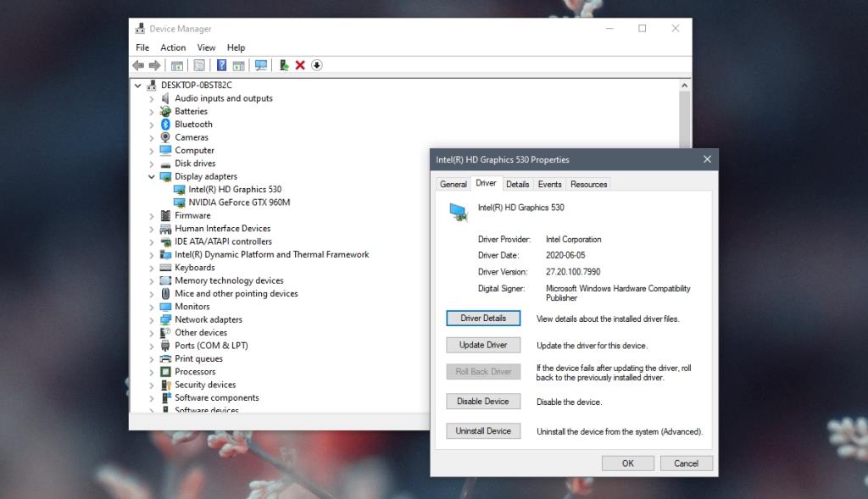
Task: Click the Scan for hardware changes icon
Action: point(260,65)
